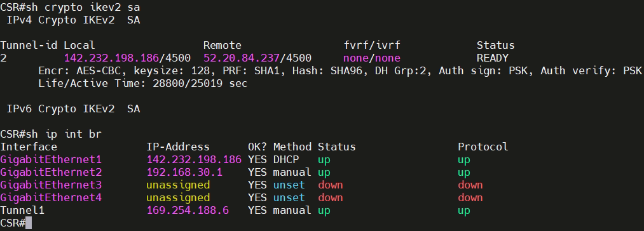Image resolution: width=644 pixels, height=231 pixels.
Task: Click the local IP 142.232.198.186 in IKEv2 SA
Action: coord(112,58)
